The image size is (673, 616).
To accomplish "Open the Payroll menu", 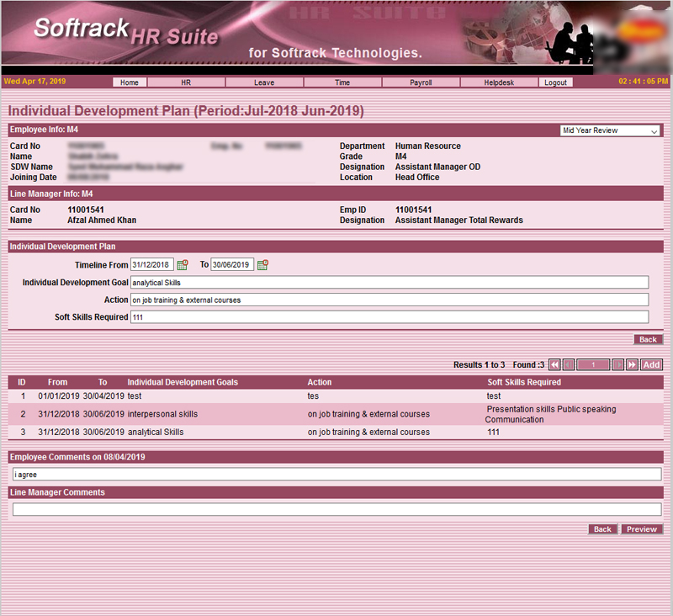I will (421, 82).
